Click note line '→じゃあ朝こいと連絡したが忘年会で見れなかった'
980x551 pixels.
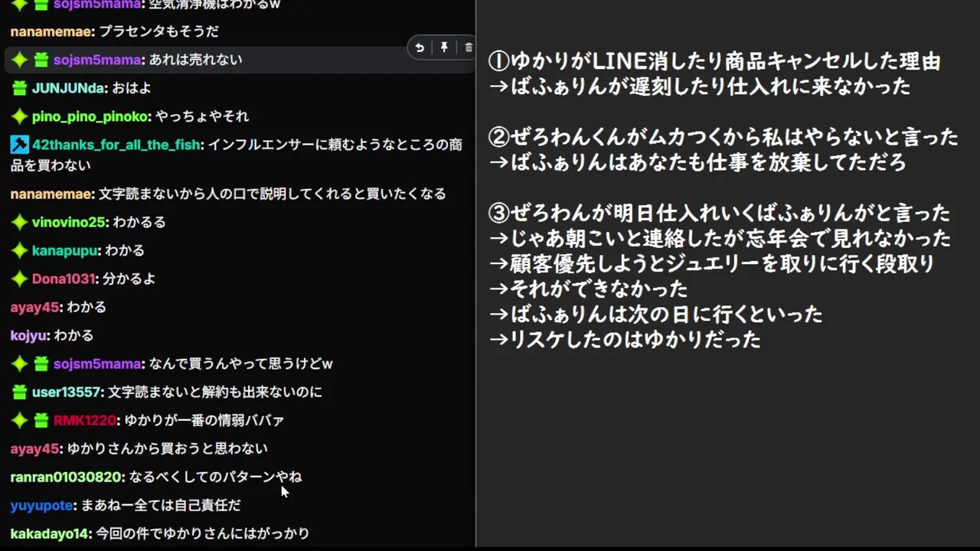click(720, 238)
